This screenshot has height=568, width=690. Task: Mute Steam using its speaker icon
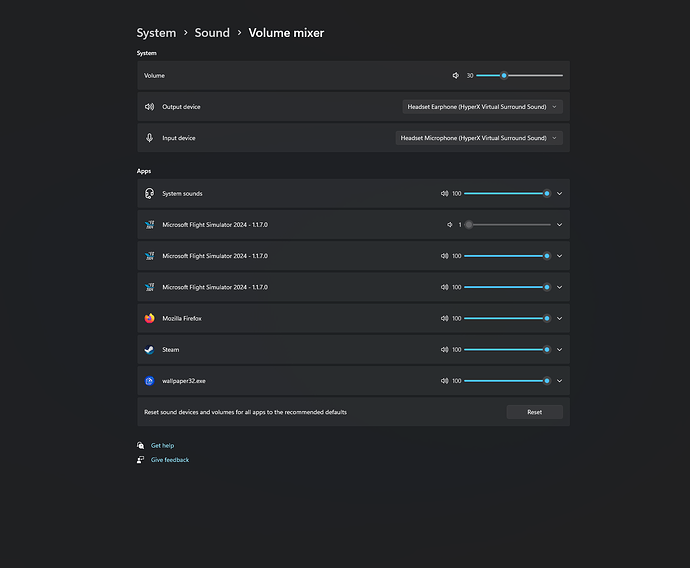tap(445, 350)
